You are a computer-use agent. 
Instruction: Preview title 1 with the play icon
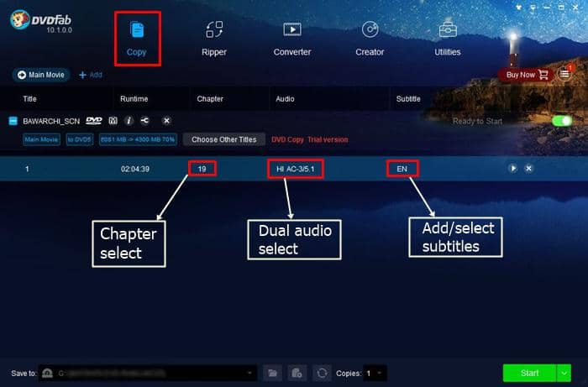[512, 168]
